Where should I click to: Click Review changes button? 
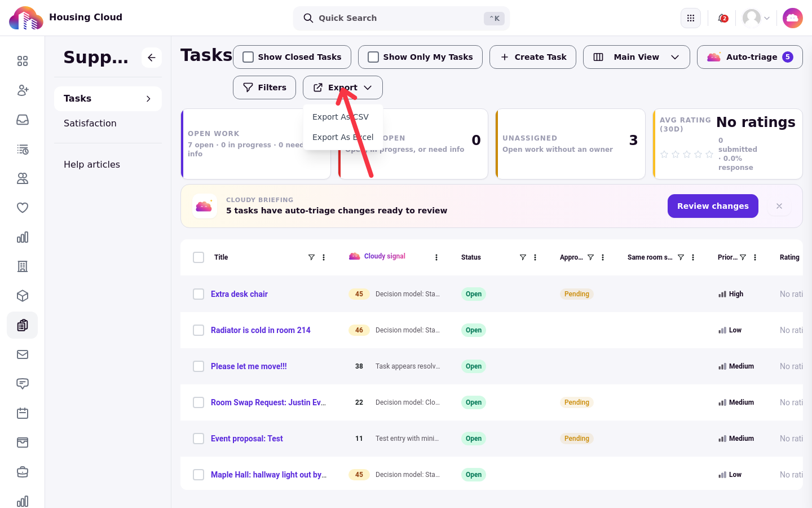pyautogui.click(x=713, y=206)
